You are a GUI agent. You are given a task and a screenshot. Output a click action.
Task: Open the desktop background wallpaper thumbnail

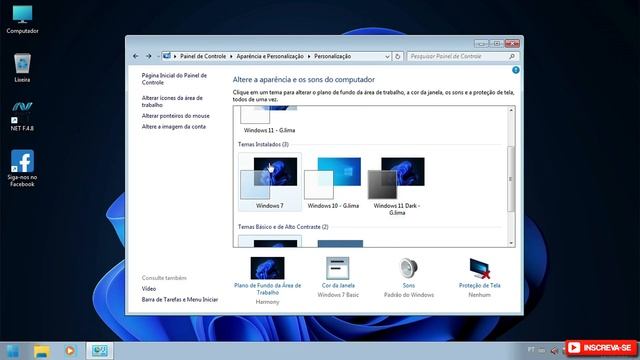[x=267, y=268]
